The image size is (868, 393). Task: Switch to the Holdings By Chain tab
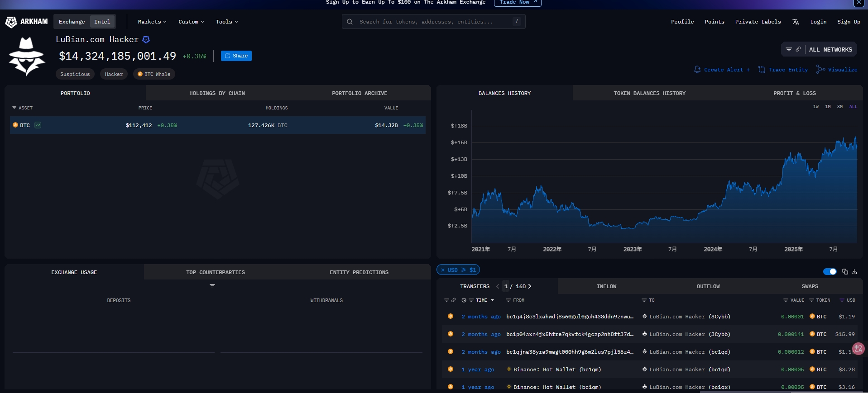(217, 93)
